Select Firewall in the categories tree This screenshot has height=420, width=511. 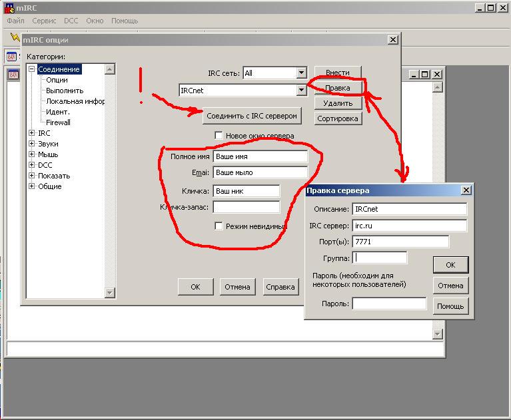click(x=58, y=122)
